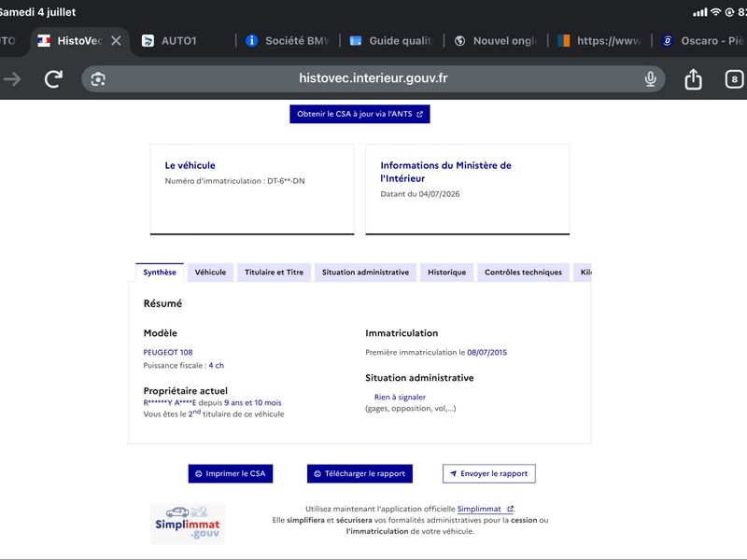Click Informations du Ministère de l'Intérieur heading
This screenshot has width=747, height=560.
pyautogui.click(x=445, y=172)
